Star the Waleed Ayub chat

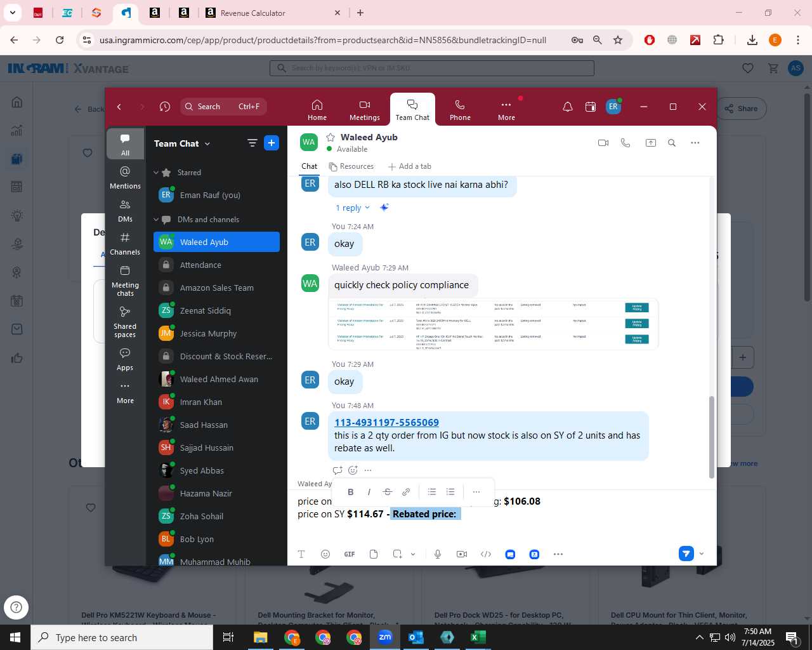coord(331,137)
